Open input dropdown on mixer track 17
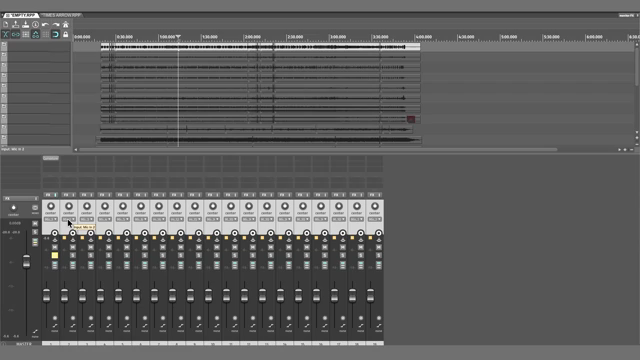Image resolution: width=640 pixels, height=360 pixels. tap(338, 219)
